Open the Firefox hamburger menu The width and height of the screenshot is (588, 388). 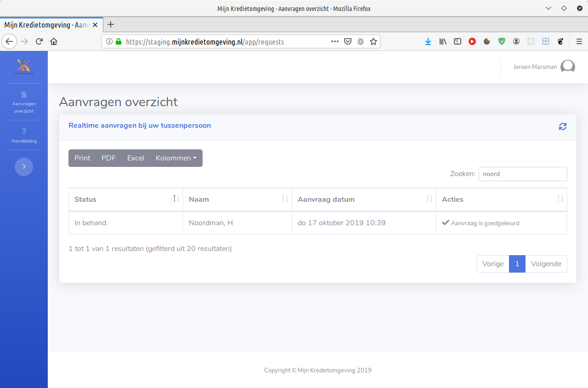[579, 41]
